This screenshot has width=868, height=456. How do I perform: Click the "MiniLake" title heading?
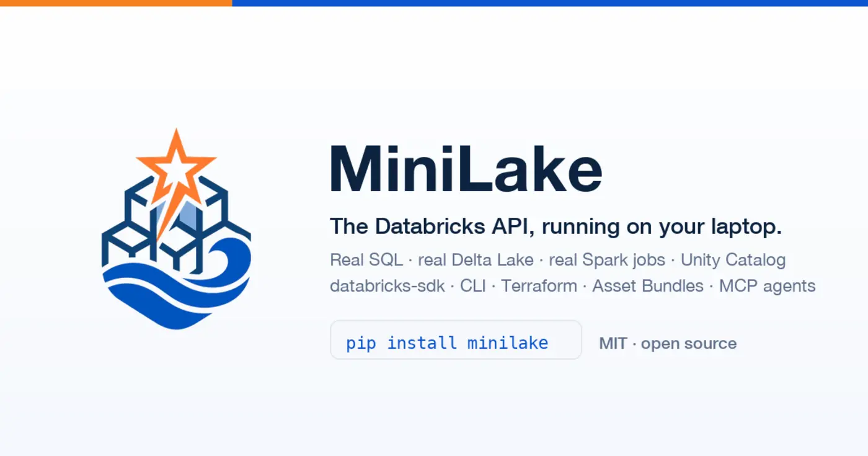466,170
